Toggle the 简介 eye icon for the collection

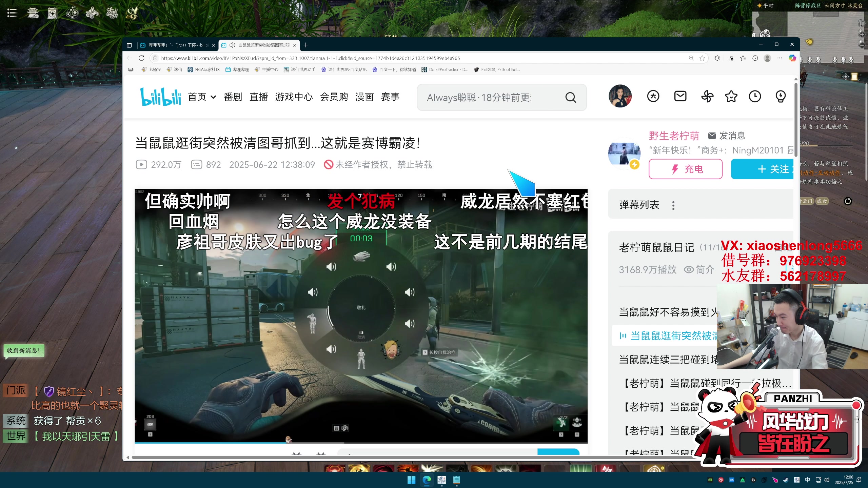(689, 269)
